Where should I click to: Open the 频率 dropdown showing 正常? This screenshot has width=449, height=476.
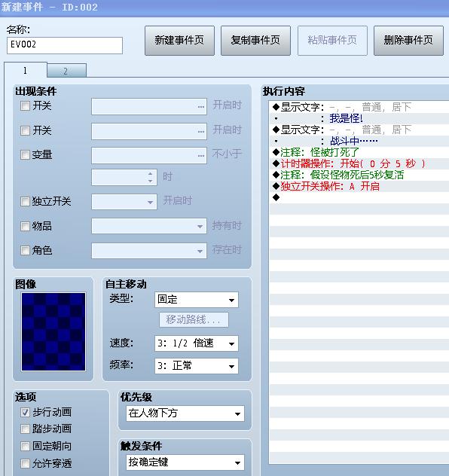click(x=197, y=366)
